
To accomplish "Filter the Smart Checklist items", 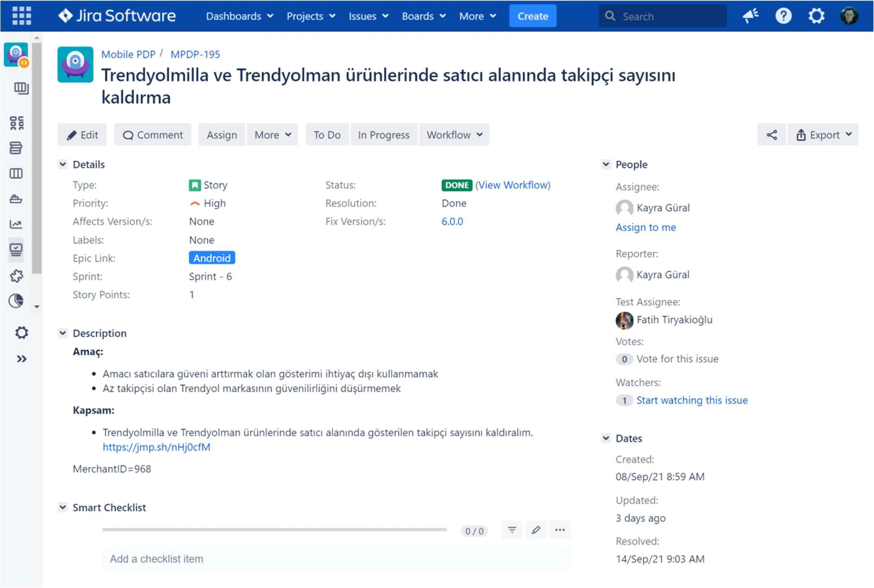I will [512, 530].
